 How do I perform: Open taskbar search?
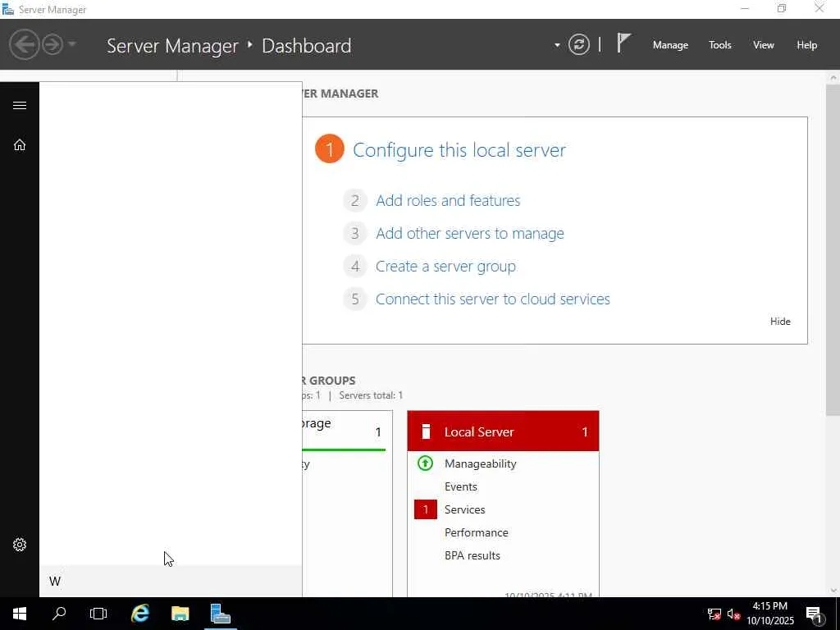pos(59,614)
